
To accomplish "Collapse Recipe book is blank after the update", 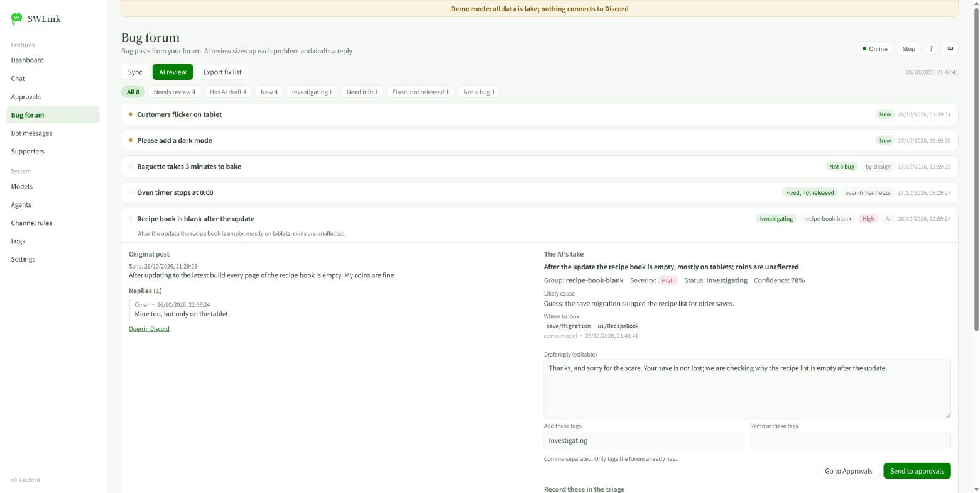I will click(540, 225).
